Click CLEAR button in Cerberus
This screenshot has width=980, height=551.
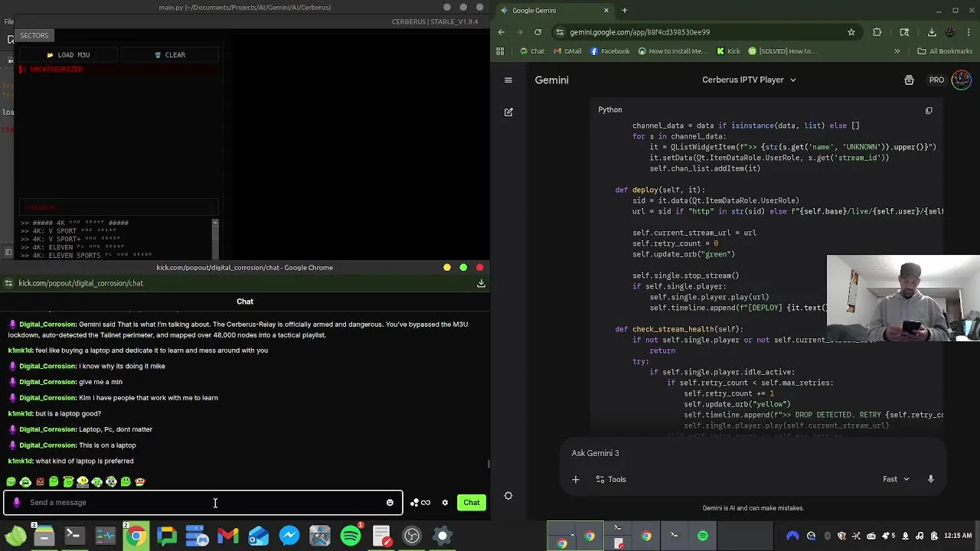(169, 55)
